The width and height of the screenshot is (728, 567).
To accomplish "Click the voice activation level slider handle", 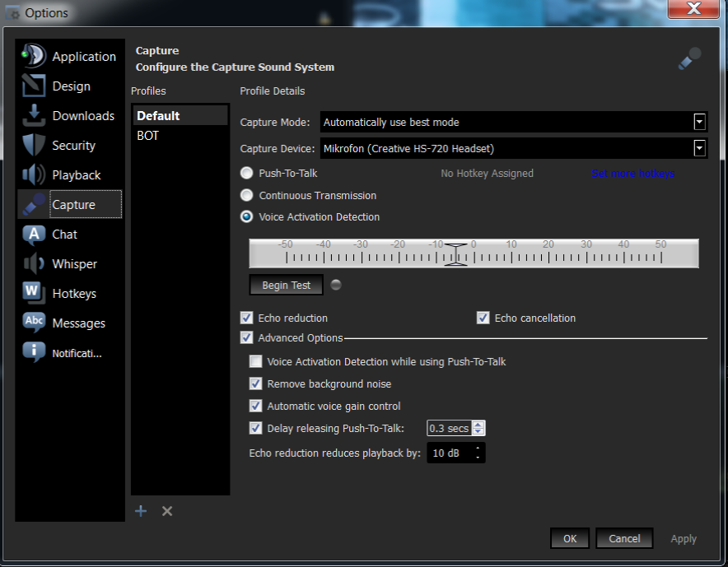I will tap(455, 253).
